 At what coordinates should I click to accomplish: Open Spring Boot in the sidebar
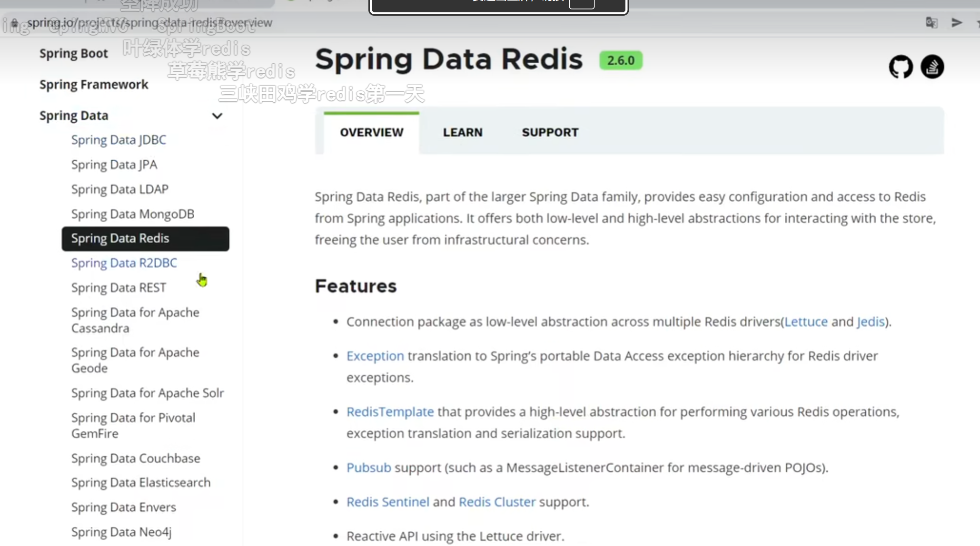pos(73,53)
